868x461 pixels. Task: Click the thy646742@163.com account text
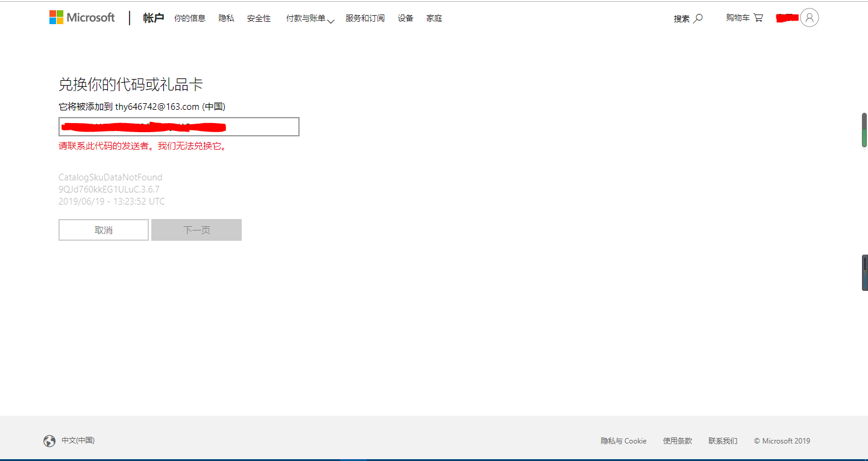coord(157,107)
